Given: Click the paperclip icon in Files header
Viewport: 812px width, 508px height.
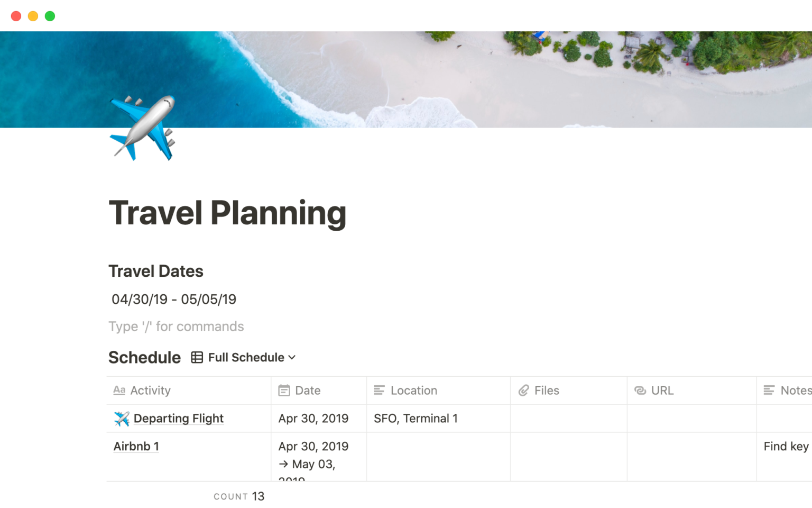Looking at the screenshot, I should pyautogui.click(x=523, y=391).
